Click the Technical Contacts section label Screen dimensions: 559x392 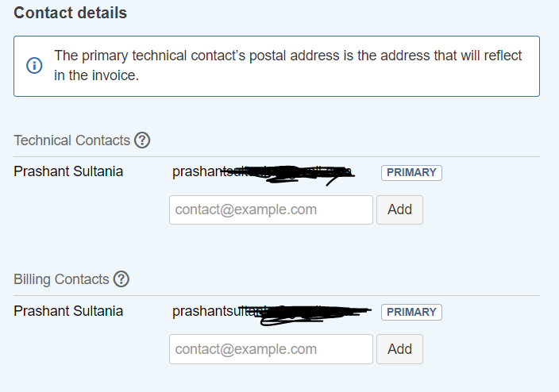click(x=72, y=140)
